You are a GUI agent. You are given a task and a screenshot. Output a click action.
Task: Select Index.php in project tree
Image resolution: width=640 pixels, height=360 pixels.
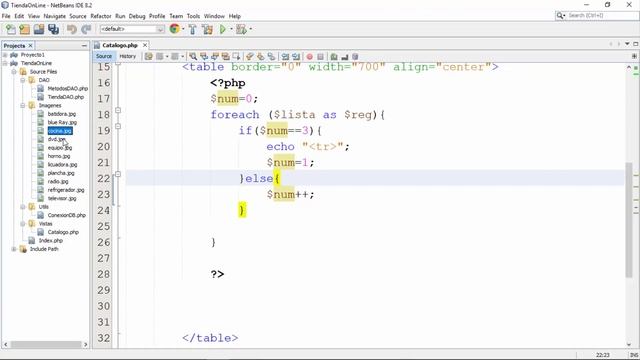pos(50,240)
